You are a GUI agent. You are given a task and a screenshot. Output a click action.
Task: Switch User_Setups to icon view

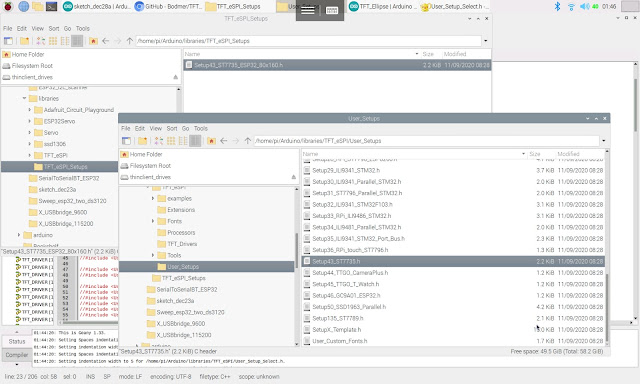(159, 141)
